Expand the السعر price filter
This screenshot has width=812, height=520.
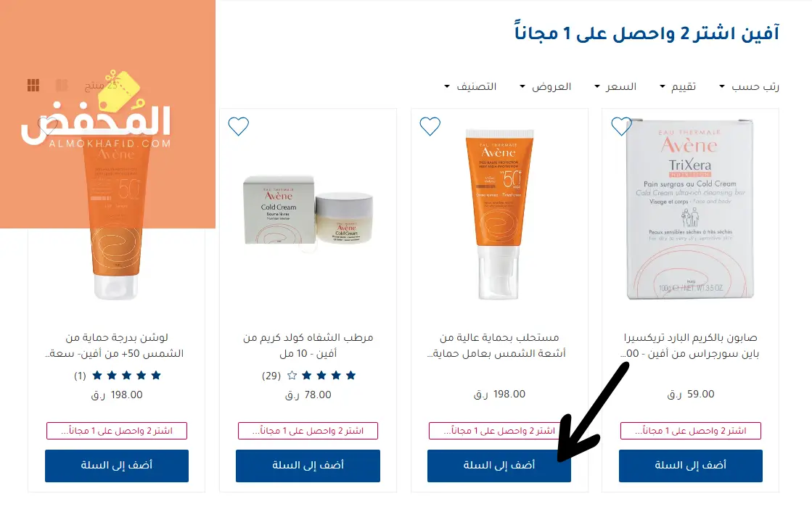pos(615,86)
